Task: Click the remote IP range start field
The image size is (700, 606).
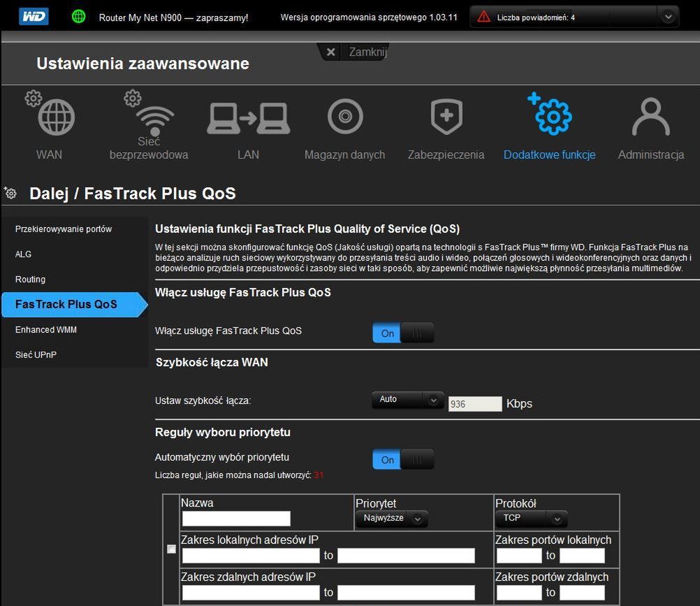Action: click(x=251, y=593)
